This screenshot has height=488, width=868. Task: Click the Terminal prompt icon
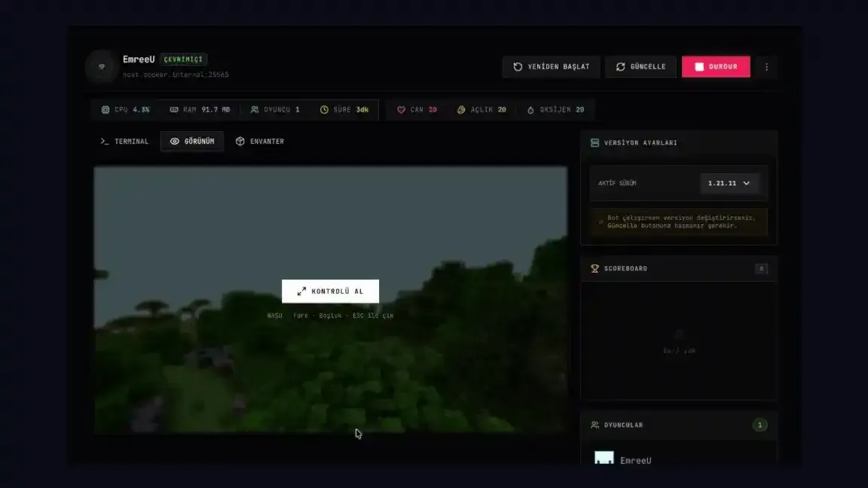pos(105,141)
